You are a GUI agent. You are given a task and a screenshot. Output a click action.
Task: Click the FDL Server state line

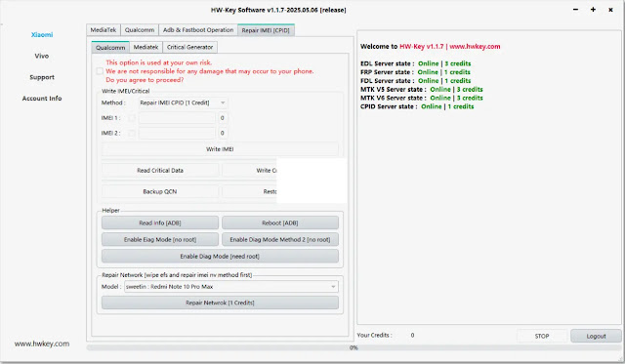pyautogui.click(x=415, y=81)
